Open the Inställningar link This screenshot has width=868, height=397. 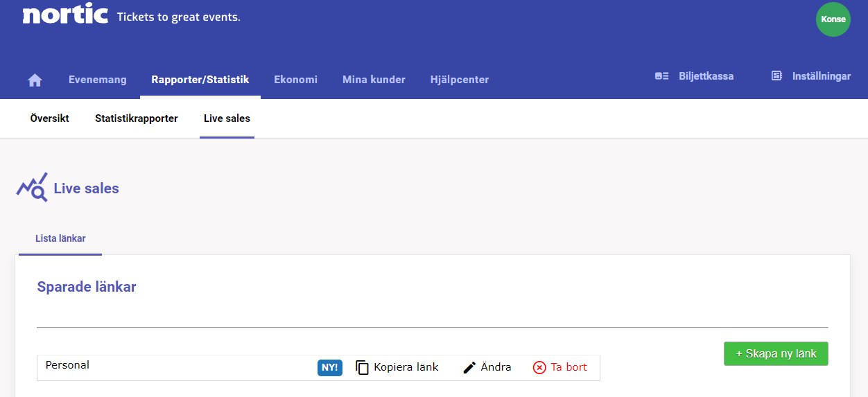822,76
